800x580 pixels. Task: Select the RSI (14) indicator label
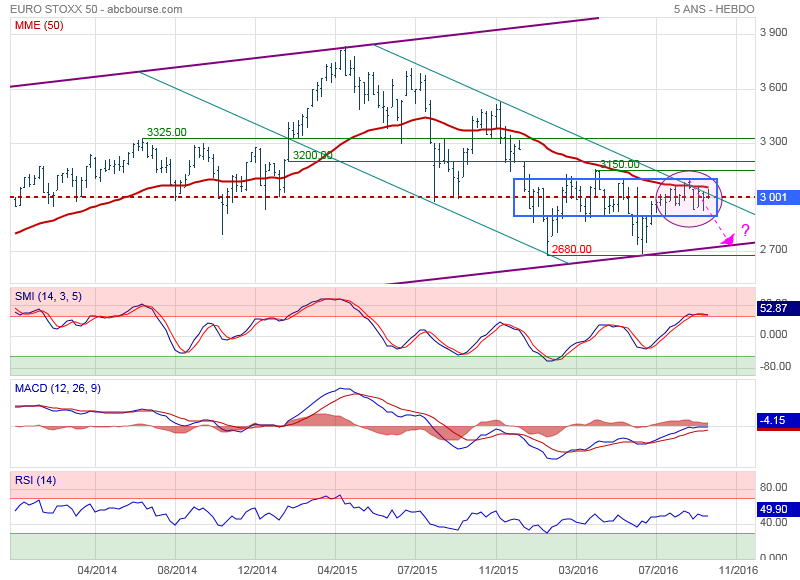[35, 480]
